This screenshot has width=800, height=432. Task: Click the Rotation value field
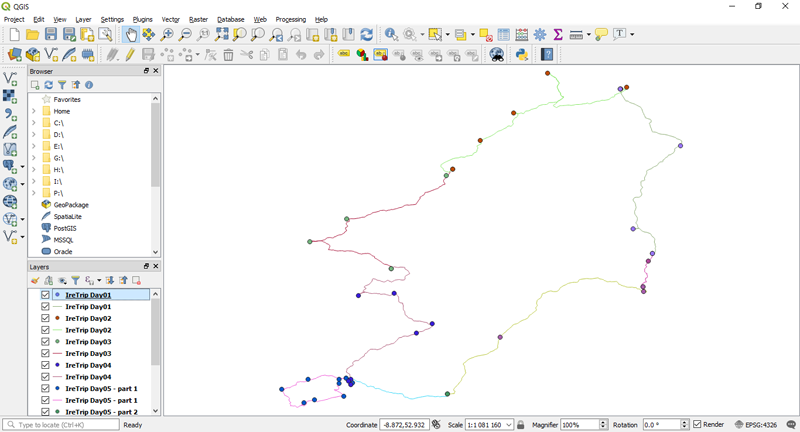click(x=662, y=425)
